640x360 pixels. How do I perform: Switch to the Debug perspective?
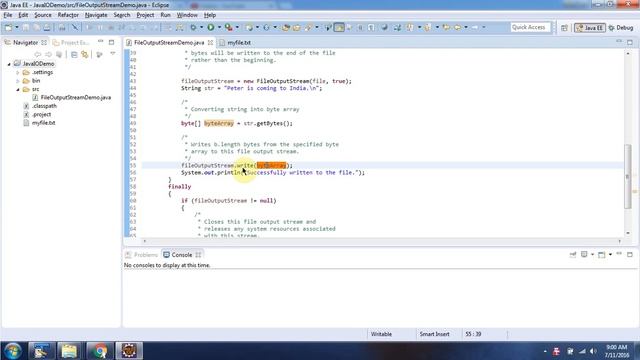[x=620, y=28]
